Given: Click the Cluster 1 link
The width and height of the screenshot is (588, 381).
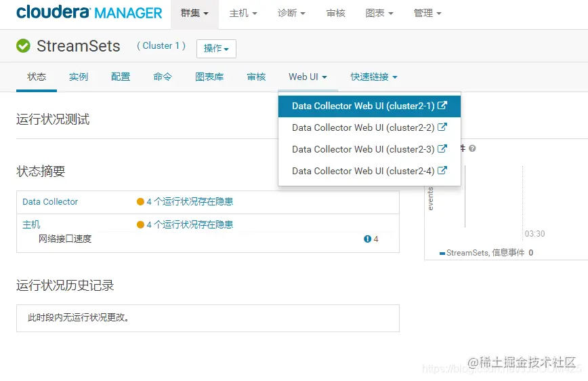Looking at the screenshot, I should click(161, 46).
